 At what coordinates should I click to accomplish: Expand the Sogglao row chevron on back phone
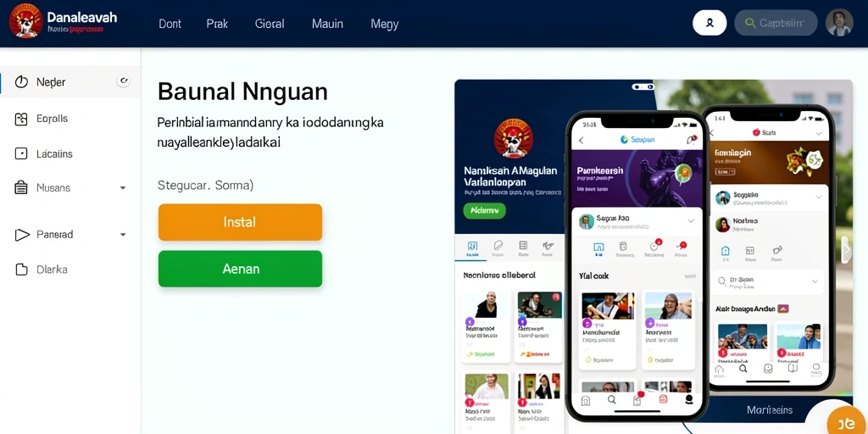818,197
